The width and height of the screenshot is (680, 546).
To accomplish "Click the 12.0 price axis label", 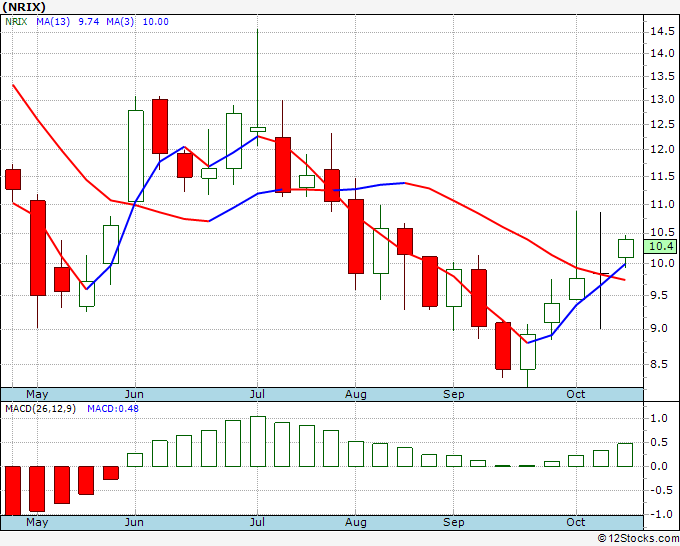I will coord(662,150).
